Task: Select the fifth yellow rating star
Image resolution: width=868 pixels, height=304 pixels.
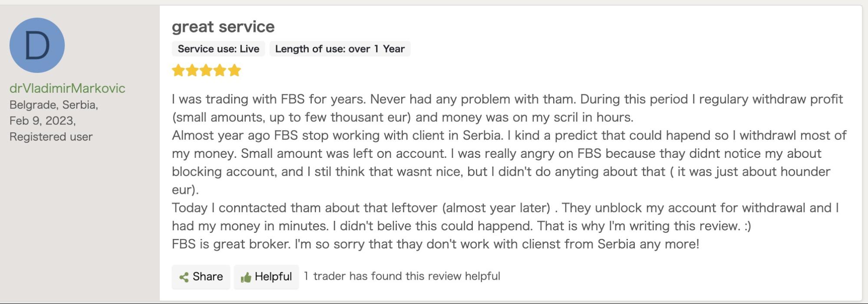Action: pyautogui.click(x=234, y=70)
